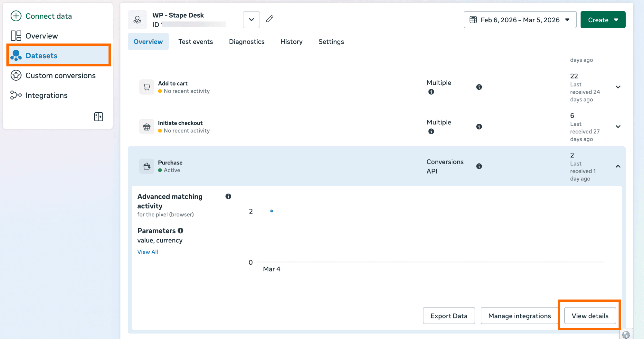Viewport: 644px width, 339px height.
Task: Click the Add to cart shopping cart icon
Action: tap(147, 87)
